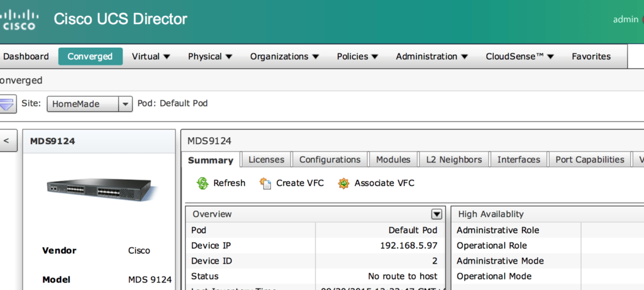
Task: Click the Create VFC button label
Action: coord(300,183)
